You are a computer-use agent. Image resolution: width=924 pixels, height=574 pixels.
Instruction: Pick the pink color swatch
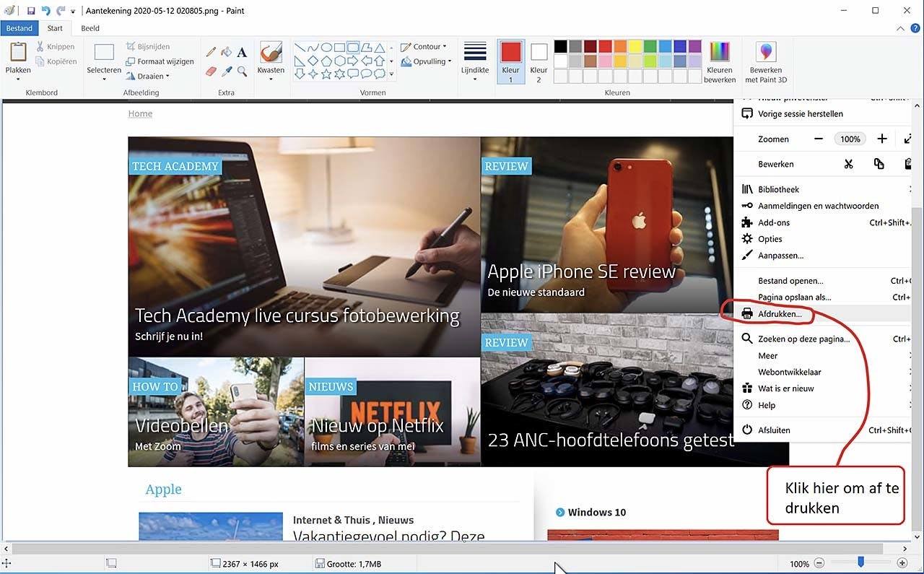point(606,61)
